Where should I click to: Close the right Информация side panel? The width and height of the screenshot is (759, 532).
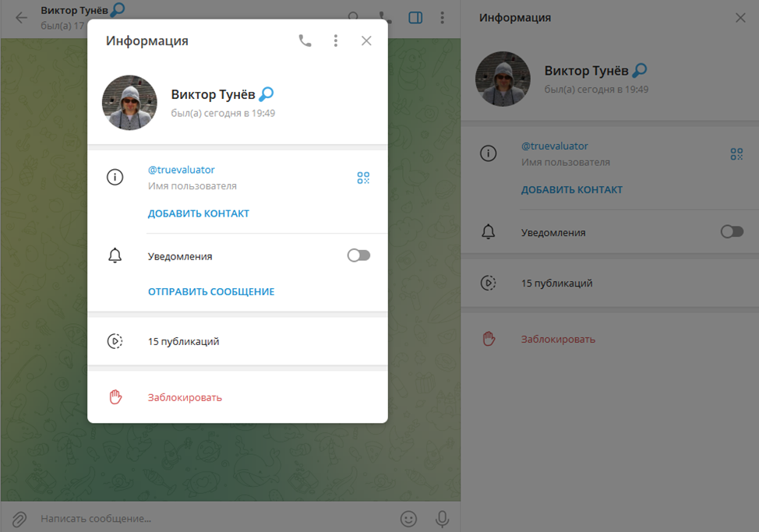coord(740,18)
